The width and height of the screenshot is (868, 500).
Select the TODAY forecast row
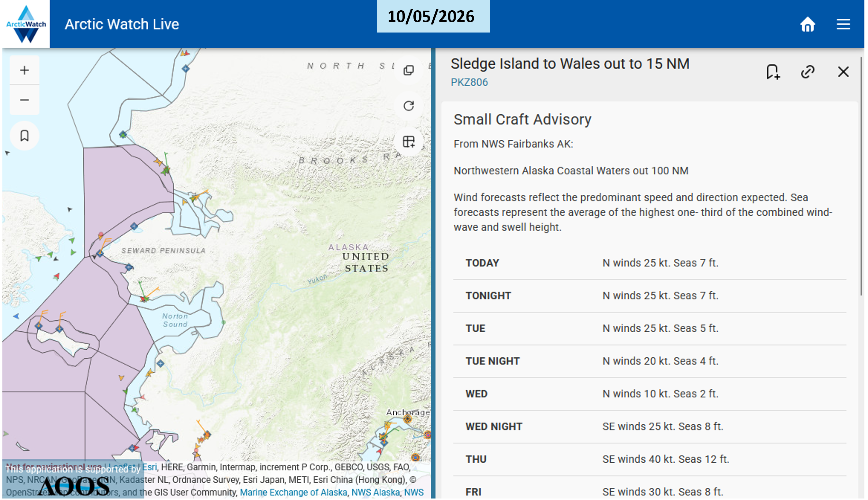[650, 263]
